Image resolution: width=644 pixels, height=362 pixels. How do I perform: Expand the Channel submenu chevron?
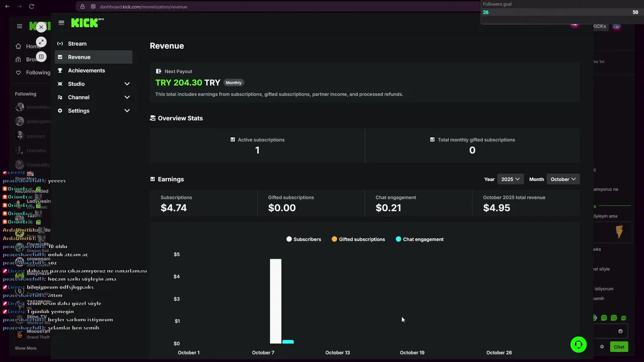127,97
